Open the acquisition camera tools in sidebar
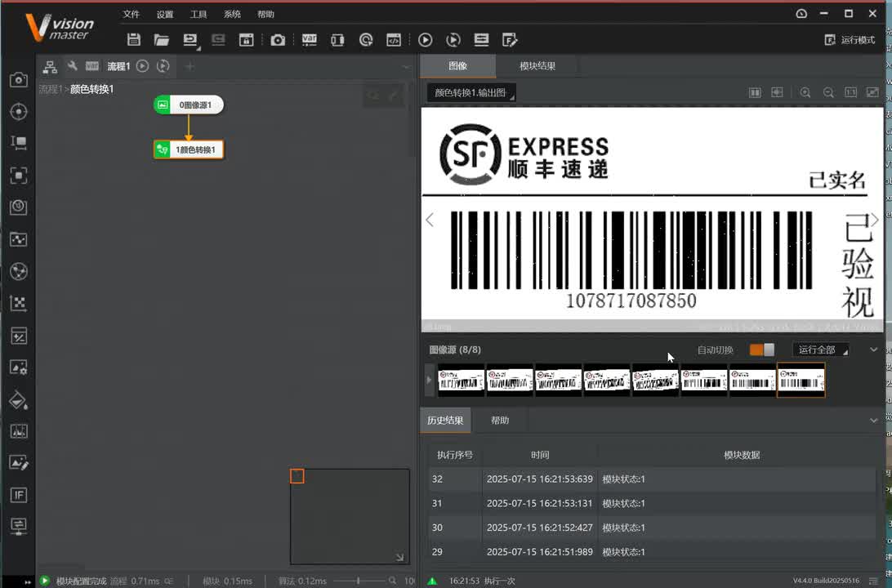Image resolution: width=892 pixels, height=588 pixels. pyautogui.click(x=19, y=79)
